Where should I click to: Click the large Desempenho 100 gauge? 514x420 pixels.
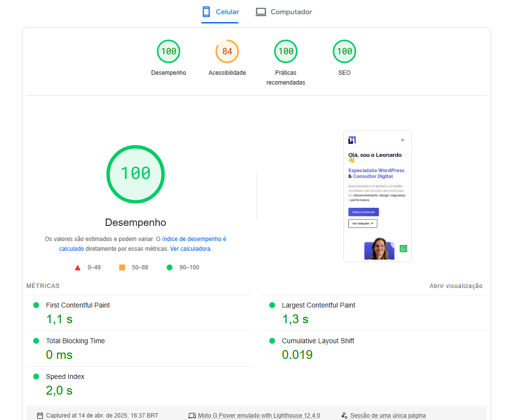[135, 174]
